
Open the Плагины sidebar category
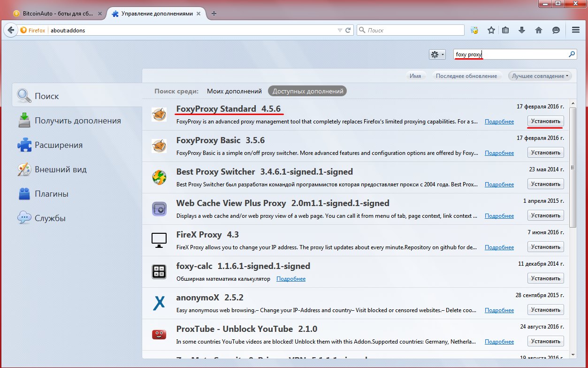[77, 194]
